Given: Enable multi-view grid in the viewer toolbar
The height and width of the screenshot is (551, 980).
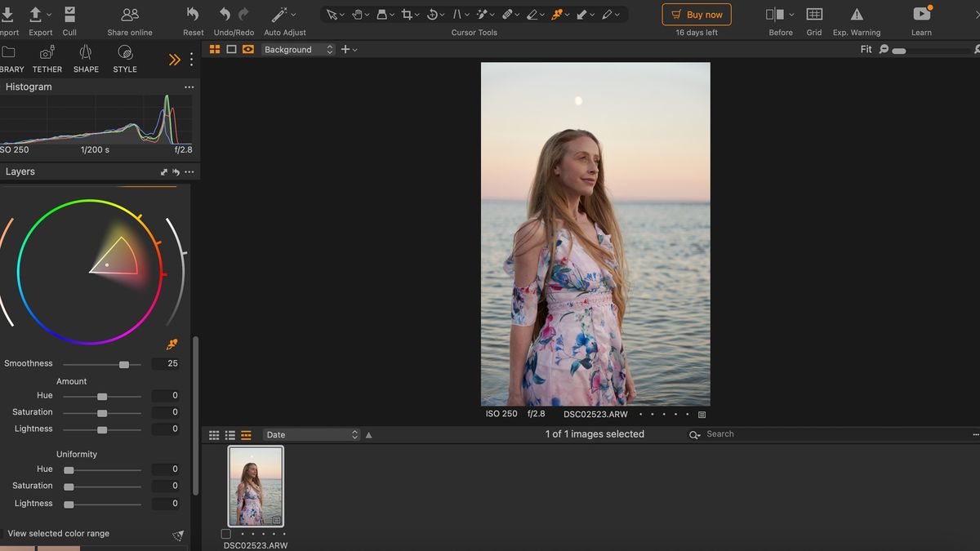Looking at the screenshot, I should tap(215, 49).
